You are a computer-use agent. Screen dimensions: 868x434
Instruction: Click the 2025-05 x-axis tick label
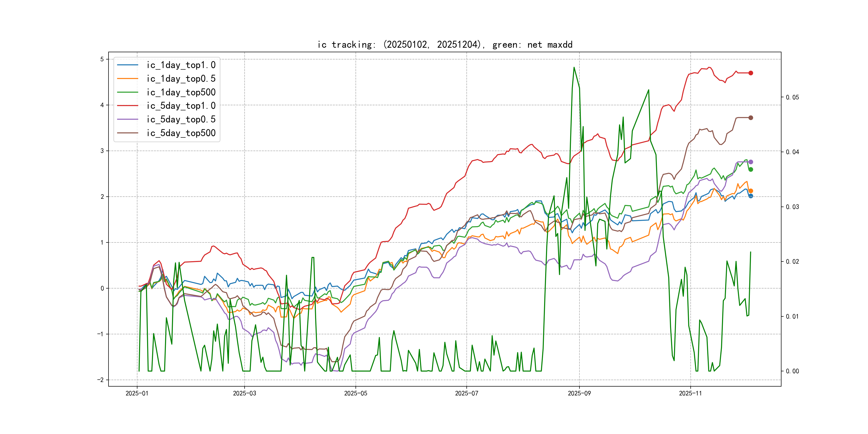pyautogui.click(x=356, y=394)
